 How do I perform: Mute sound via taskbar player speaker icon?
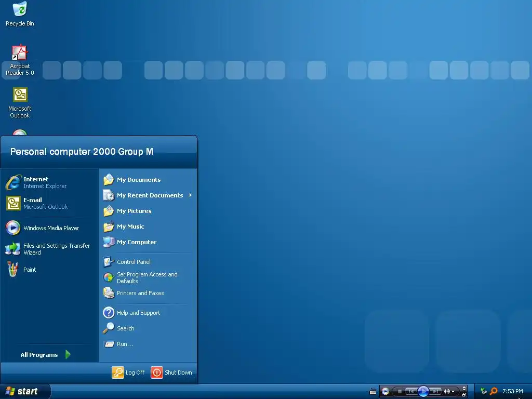447,392
